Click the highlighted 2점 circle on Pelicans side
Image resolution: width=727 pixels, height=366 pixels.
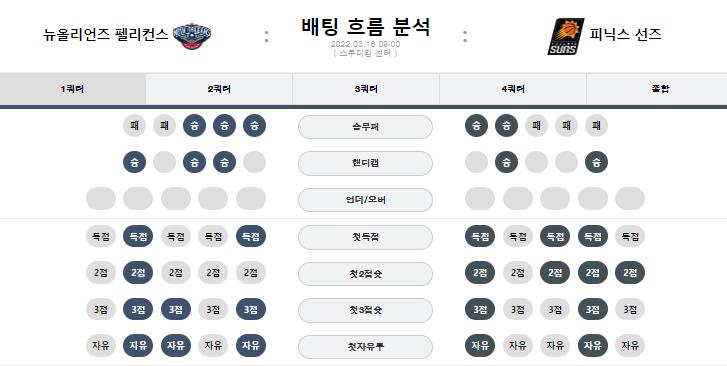click(x=138, y=273)
